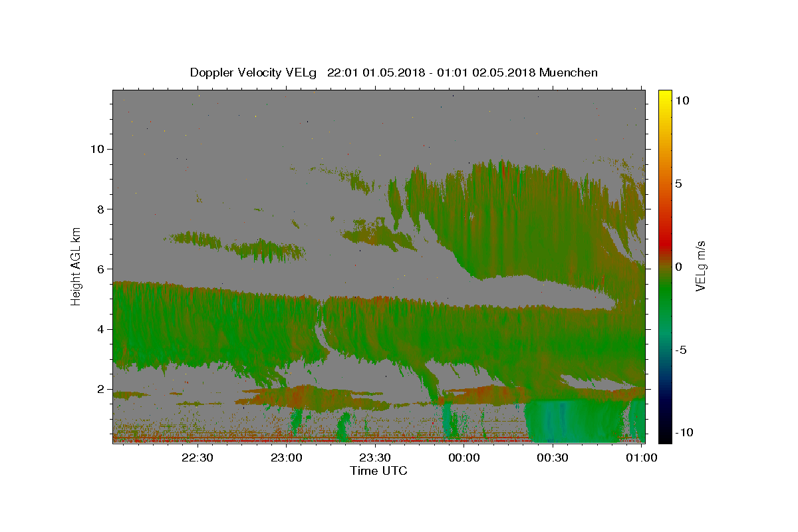
Task: Click the yellow top of the color scale
Action: [x=665, y=94]
